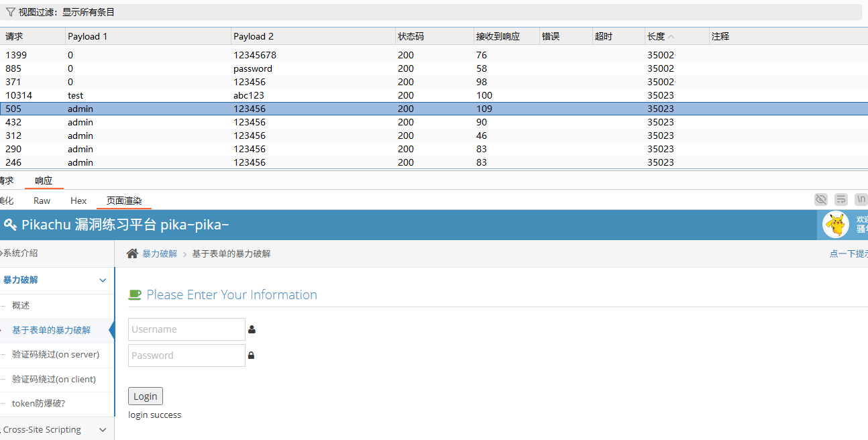Click the user icon beside Username field

tap(252, 329)
